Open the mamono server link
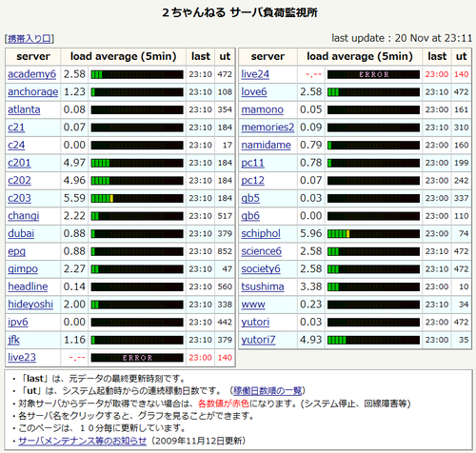476x453 pixels. 262,109
